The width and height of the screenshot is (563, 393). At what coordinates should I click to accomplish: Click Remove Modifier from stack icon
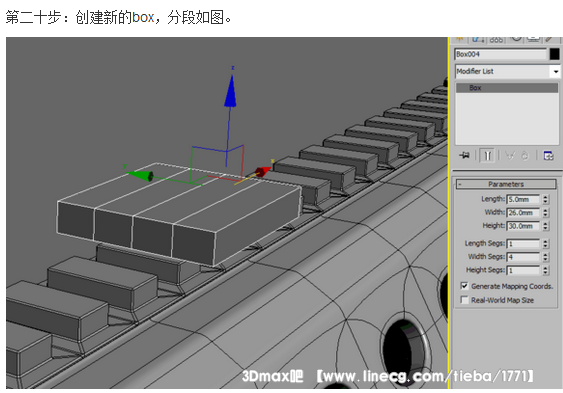click(525, 155)
